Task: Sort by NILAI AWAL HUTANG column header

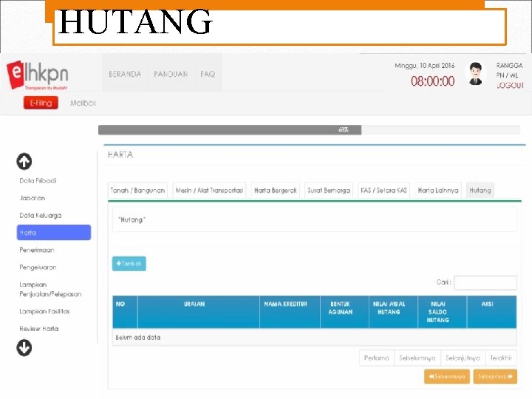Action: point(393,312)
